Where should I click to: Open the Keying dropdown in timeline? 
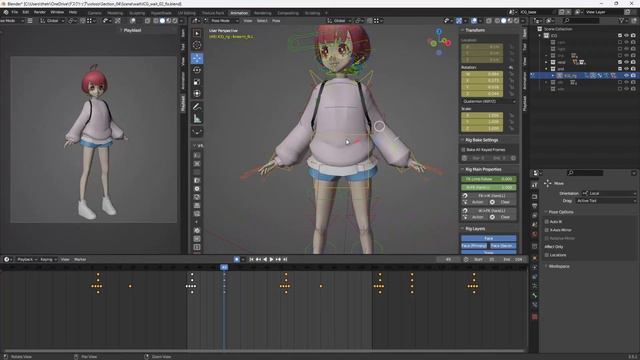[x=48, y=260]
